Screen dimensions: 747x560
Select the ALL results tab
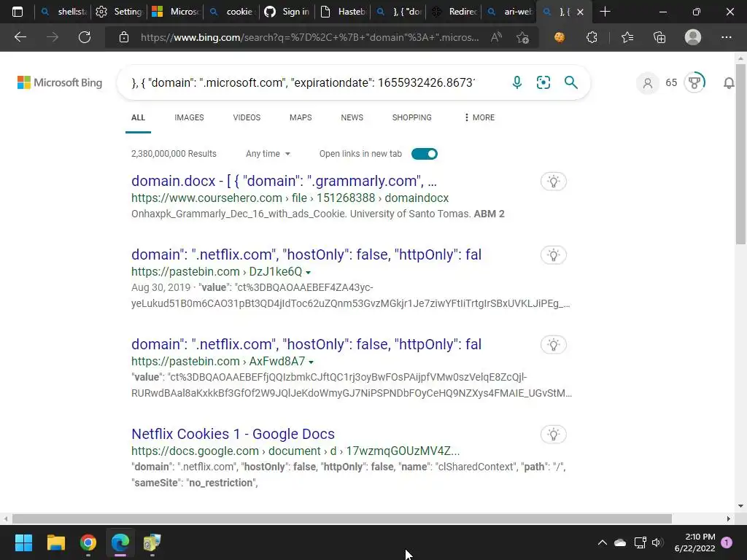tap(138, 117)
